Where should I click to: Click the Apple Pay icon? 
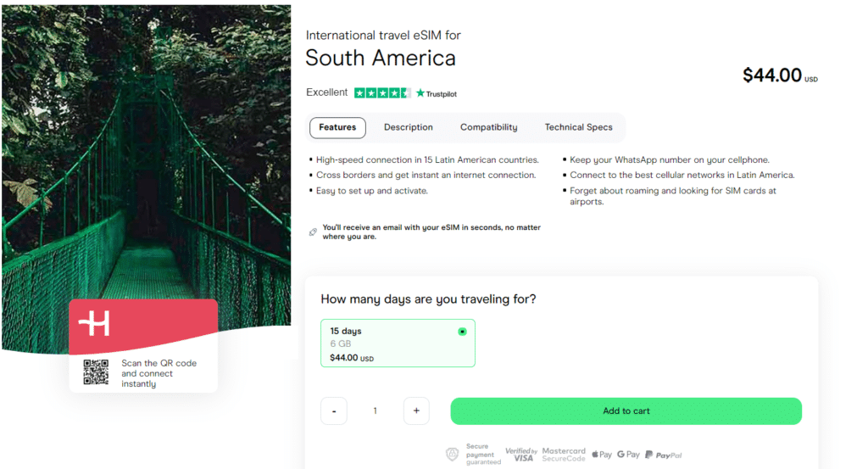point(602,455)
